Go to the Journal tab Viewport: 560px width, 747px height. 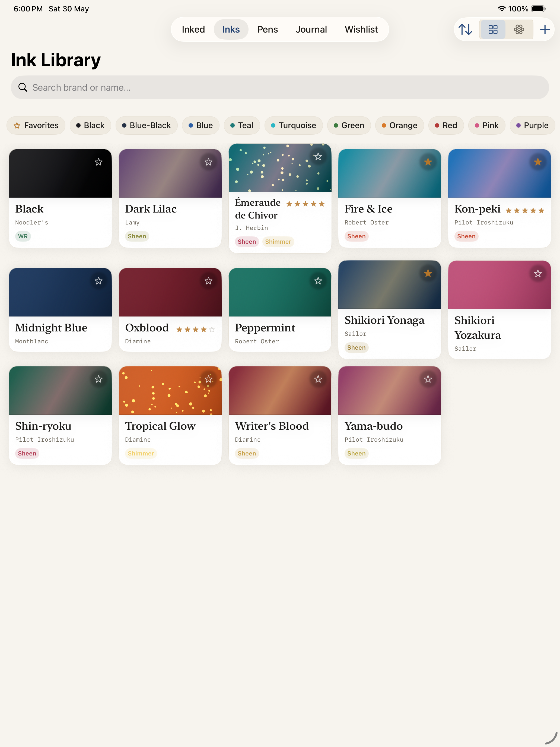pyautogui.click(x=311, y=29)
